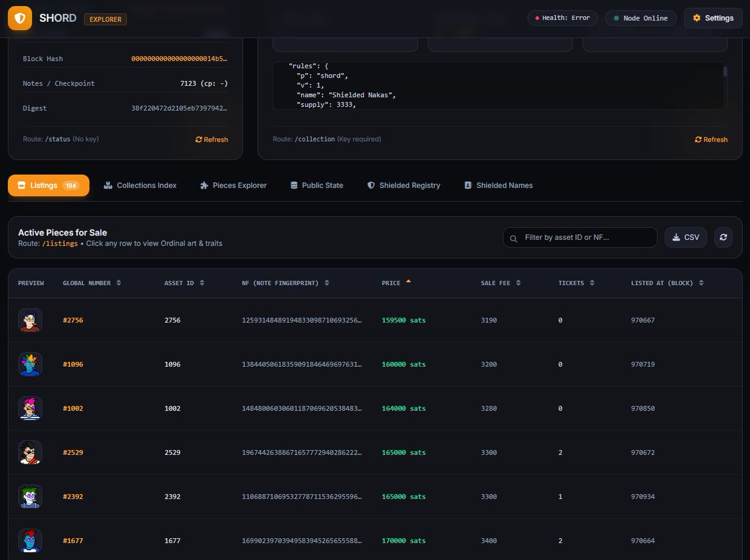This screenshot has height=560, width=750.
Task: Click global number link #2392
Action: tap(73, 496)
